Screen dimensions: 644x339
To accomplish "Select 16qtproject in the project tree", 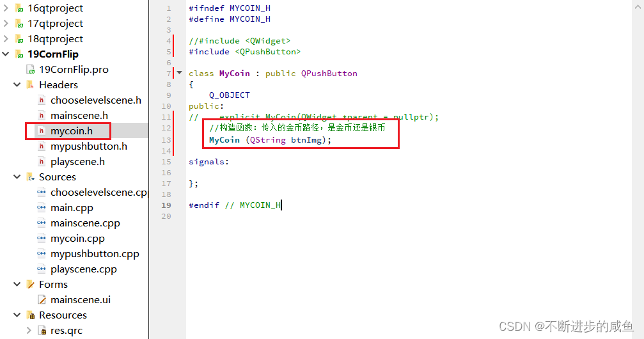I will point(56,8).
